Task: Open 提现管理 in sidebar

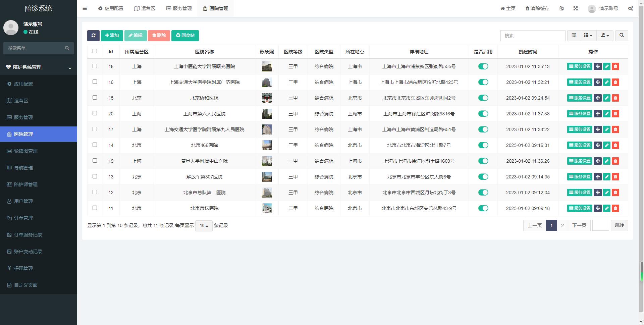Action: click(x=39, y=268)
